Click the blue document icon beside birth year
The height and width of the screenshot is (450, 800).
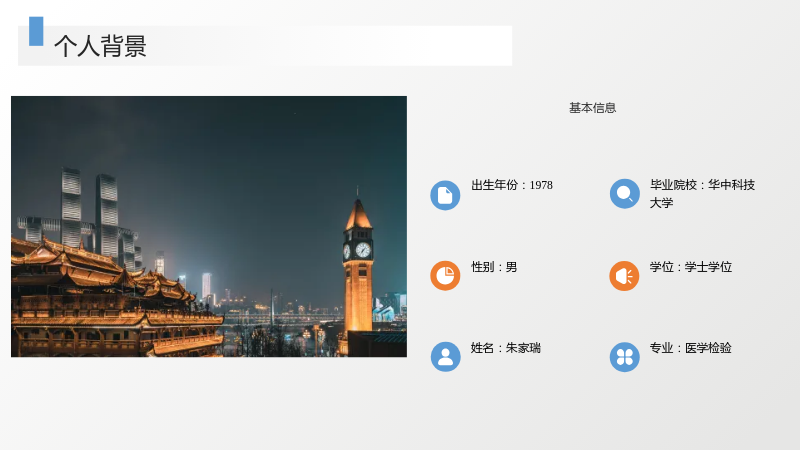pos(445,195)
